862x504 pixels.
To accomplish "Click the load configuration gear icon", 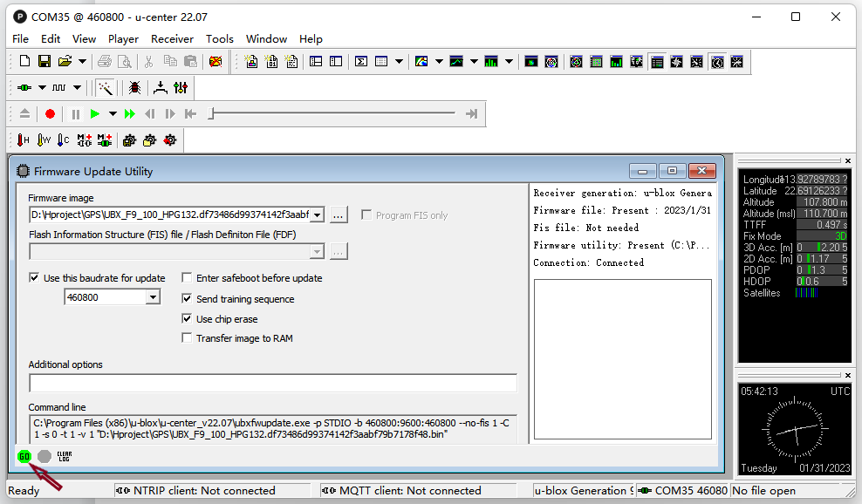I will tap(149, 140).
